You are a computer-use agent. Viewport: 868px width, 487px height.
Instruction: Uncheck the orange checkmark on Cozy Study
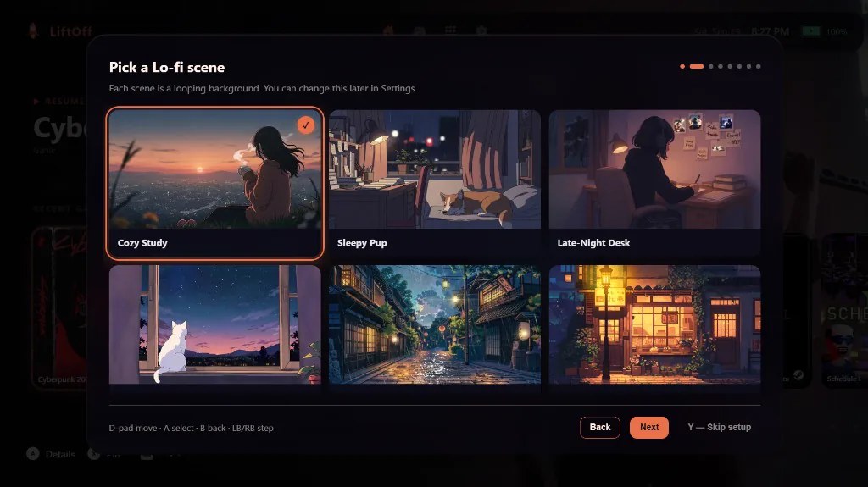(305, 125)
